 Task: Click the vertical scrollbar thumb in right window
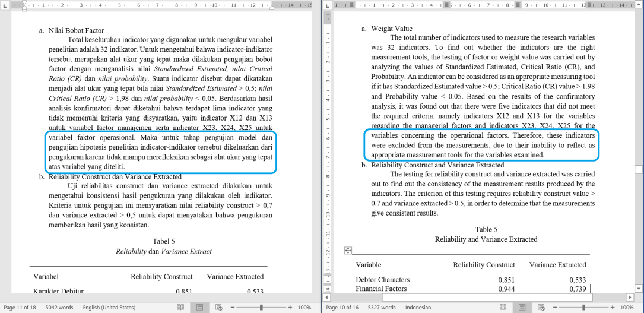tap(639, 169)
